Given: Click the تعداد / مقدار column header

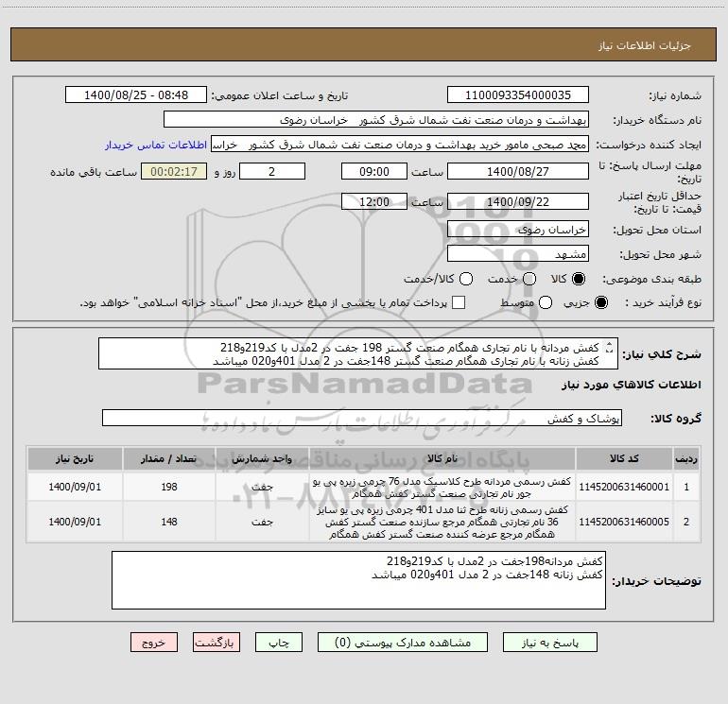Looking at the screenshot, I should 169,458.
